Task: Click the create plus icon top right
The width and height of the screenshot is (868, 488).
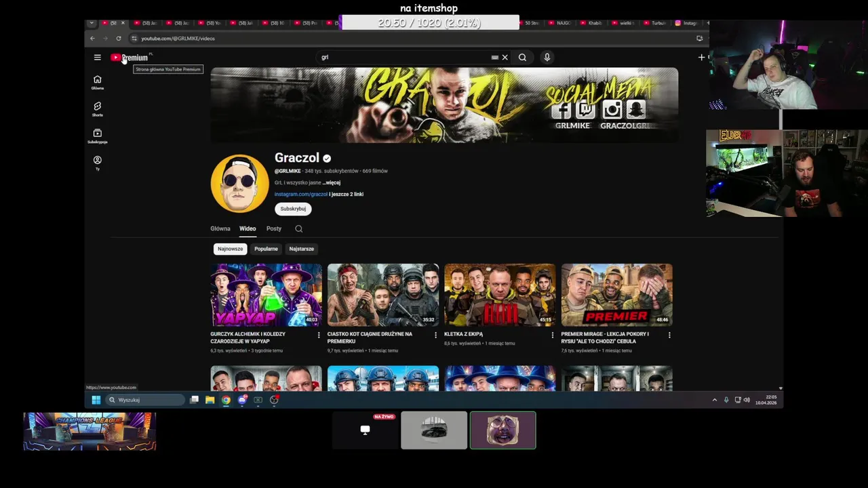Action: 701,58
